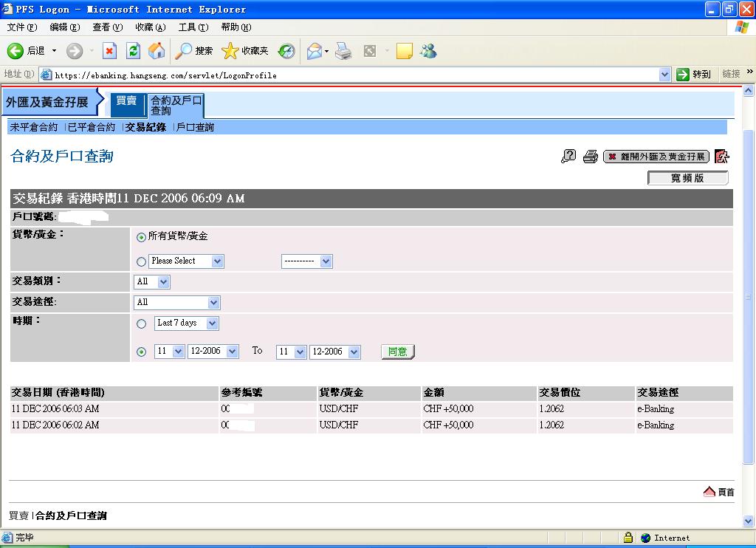Select the Last 7 days radio button
This screenshot has width=756, height=548.
click(x=141, y=323)
